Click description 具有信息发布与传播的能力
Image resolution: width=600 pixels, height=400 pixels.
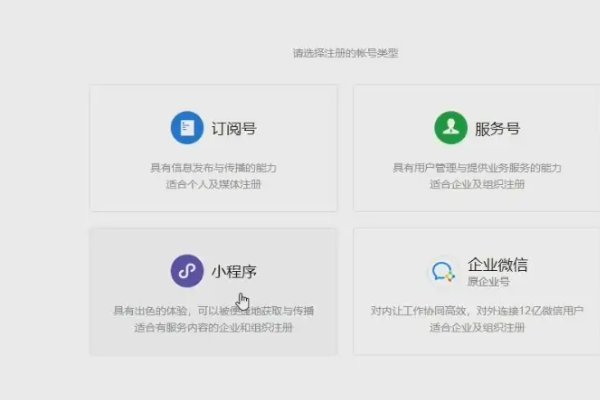click(214, 168)
